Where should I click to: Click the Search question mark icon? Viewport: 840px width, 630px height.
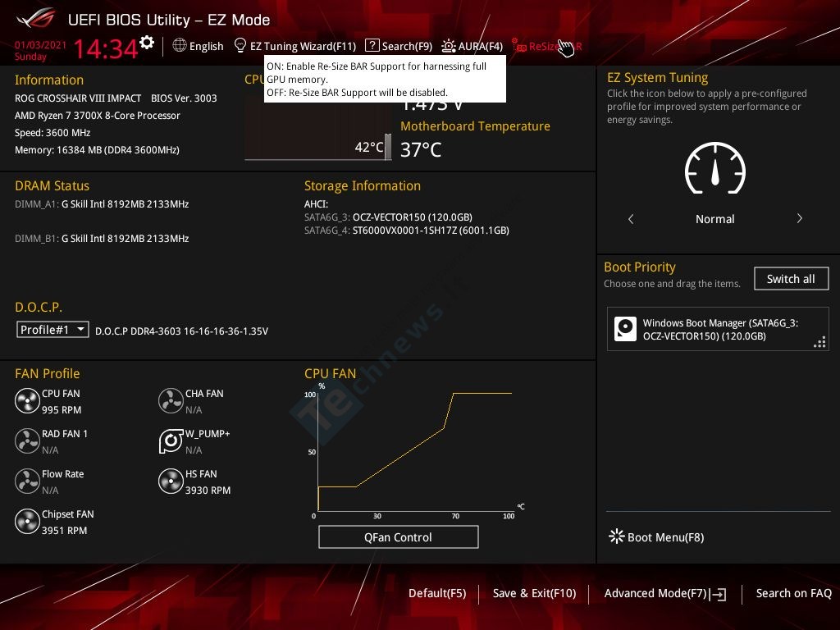point(372,46)
